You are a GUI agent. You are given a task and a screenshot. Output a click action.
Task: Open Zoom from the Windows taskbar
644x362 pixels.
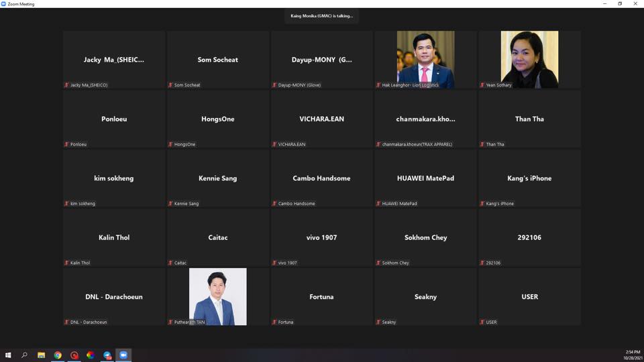(x=123, y=355)
